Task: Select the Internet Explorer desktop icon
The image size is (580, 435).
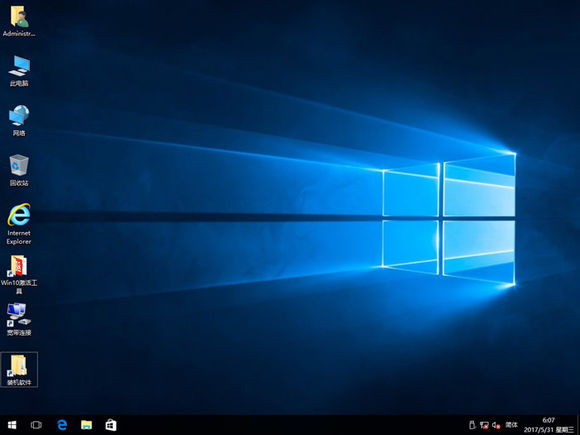Action: [x=19, y=224]
